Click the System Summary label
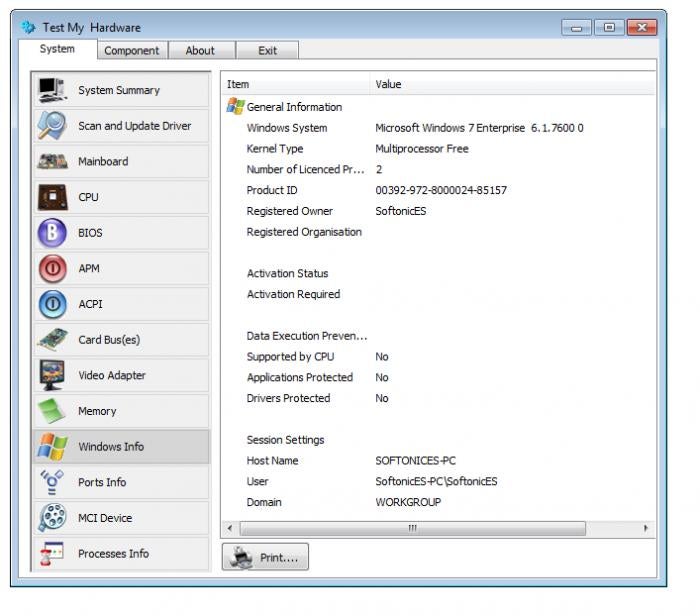The height and width of the screenshot is (616, 700). [119, 90]
